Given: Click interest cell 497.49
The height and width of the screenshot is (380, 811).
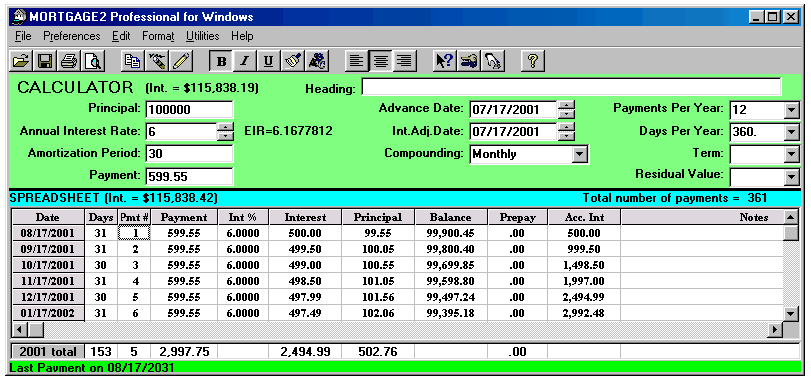Looking at the screenshot, I should tap(305, 313).
